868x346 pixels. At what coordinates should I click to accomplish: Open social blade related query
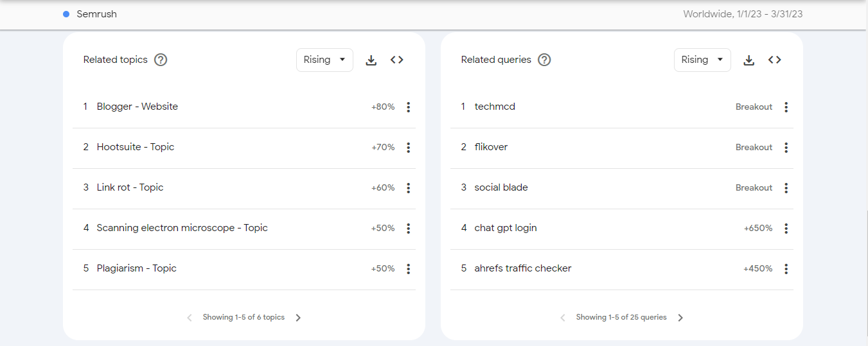pos(501,187)
